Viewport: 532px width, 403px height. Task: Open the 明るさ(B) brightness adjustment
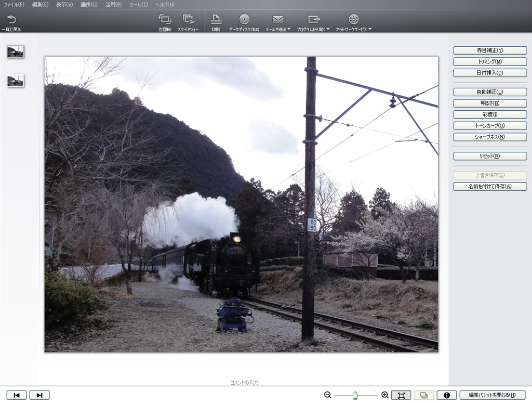click(490, 103)
